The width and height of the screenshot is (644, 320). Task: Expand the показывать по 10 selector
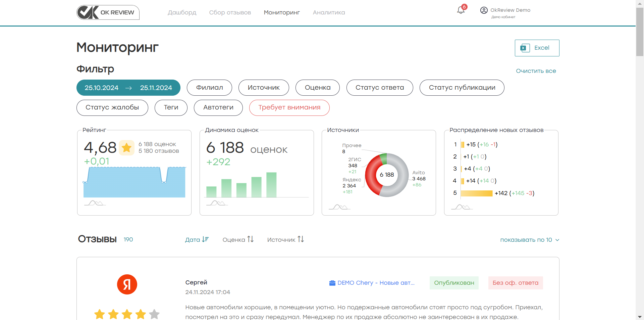tap(529, 240)
